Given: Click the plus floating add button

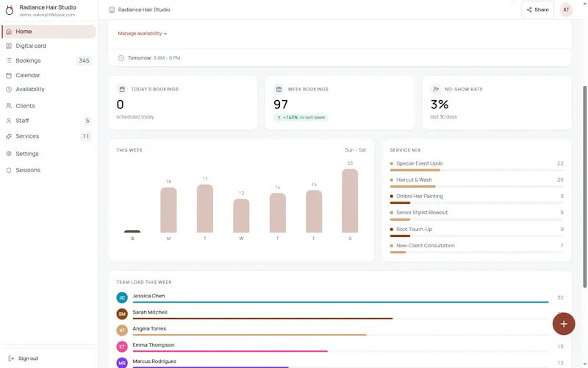Looking at the screenshot, I should (x=564, y=324).
